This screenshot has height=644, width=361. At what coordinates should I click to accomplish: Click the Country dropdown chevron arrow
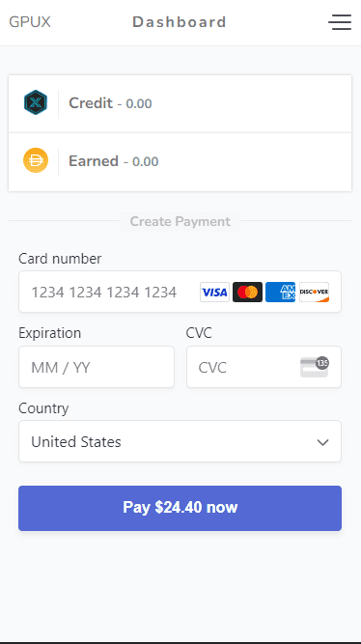(322, 442)
